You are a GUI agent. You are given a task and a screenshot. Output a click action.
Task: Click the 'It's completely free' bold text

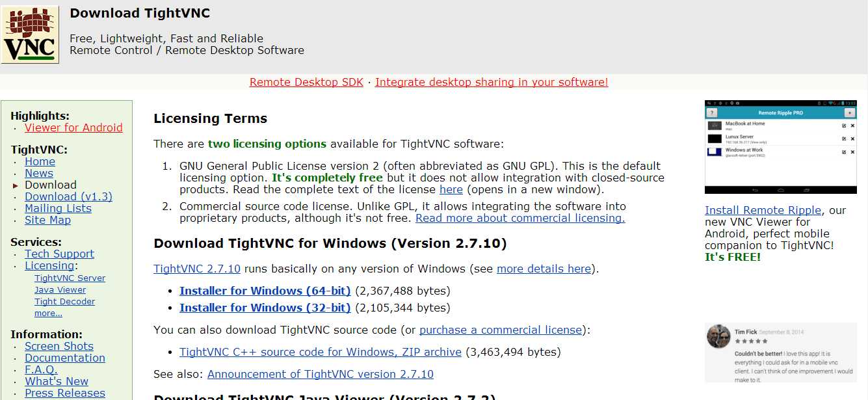(x=327, y=178)
